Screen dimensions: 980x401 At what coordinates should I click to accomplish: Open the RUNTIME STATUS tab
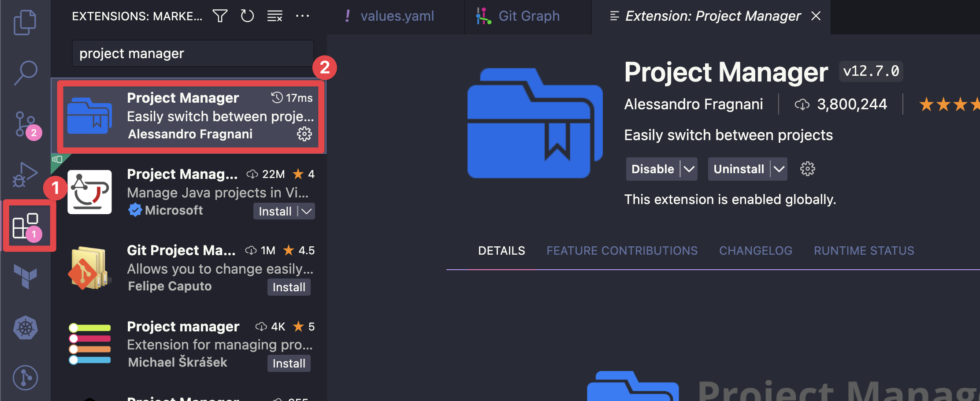click(864, 251)
